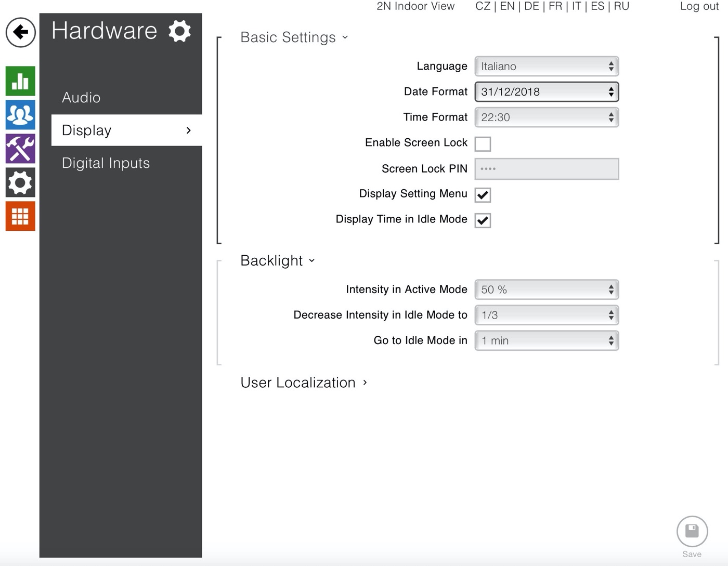Image resolution: width=728 pixels, height=566 pixels.
Task: Open the blue Directory users icon
Action: (x=20, y=115)
